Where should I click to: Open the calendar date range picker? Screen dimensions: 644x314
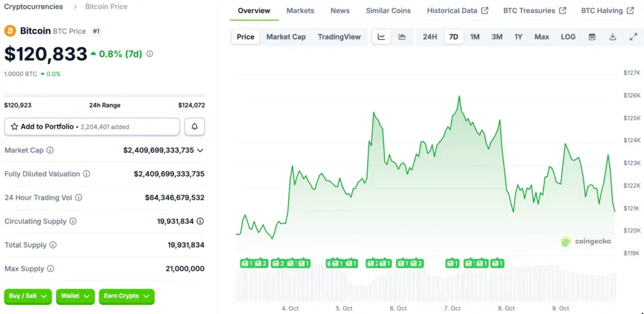click(592, 37)
